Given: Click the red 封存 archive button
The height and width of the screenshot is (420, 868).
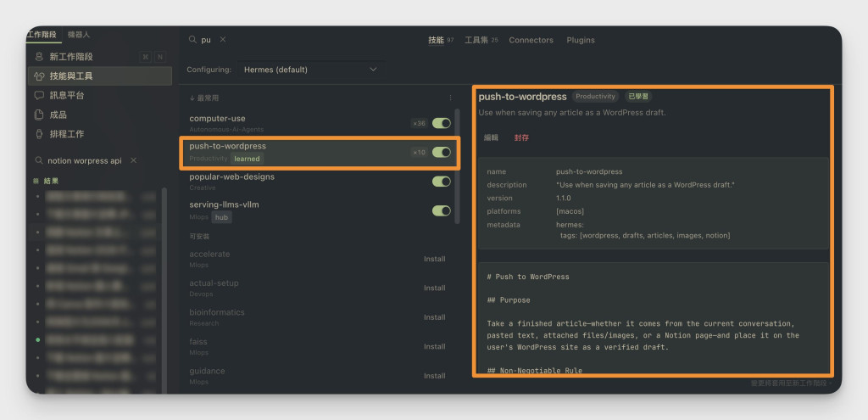Looking at the screenshot, I should (521, 137).
